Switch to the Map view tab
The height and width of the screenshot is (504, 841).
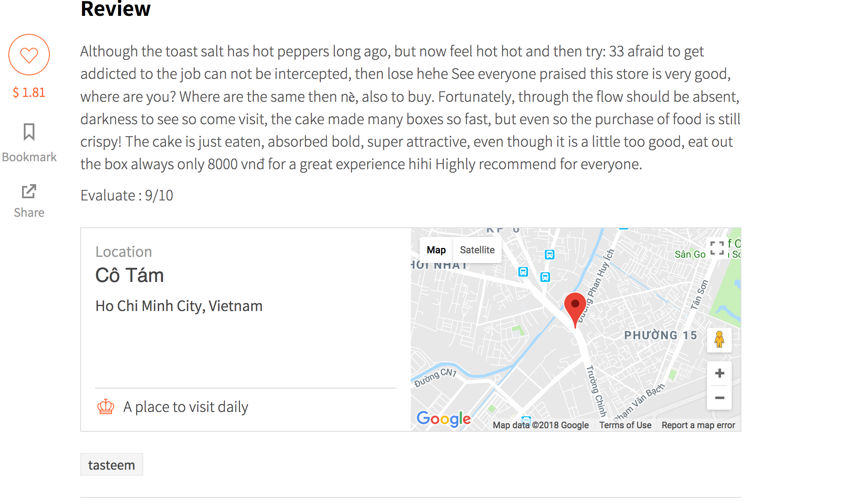pos(436,250)
